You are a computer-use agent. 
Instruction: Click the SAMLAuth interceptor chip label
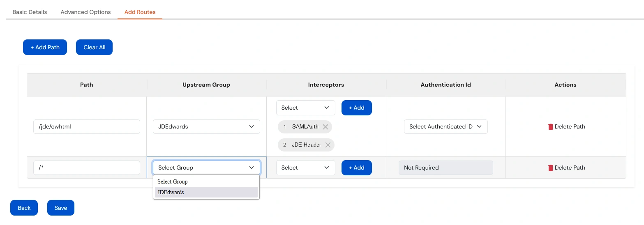[x=305, y=126]
